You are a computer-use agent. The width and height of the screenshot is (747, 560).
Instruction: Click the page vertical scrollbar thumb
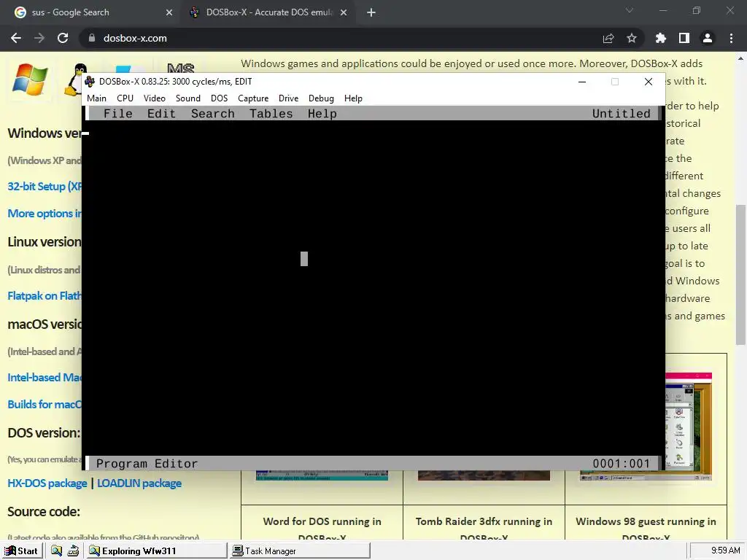click(x=740, y=275)
